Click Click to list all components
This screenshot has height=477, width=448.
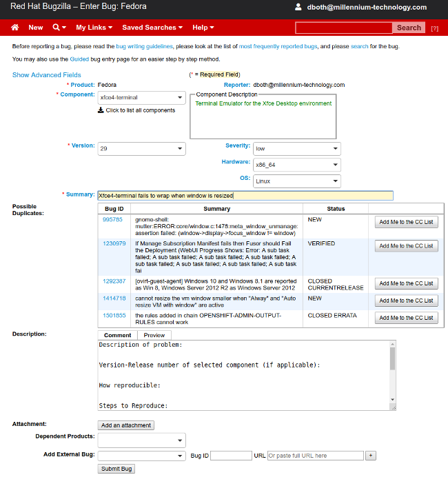point(140,110)
